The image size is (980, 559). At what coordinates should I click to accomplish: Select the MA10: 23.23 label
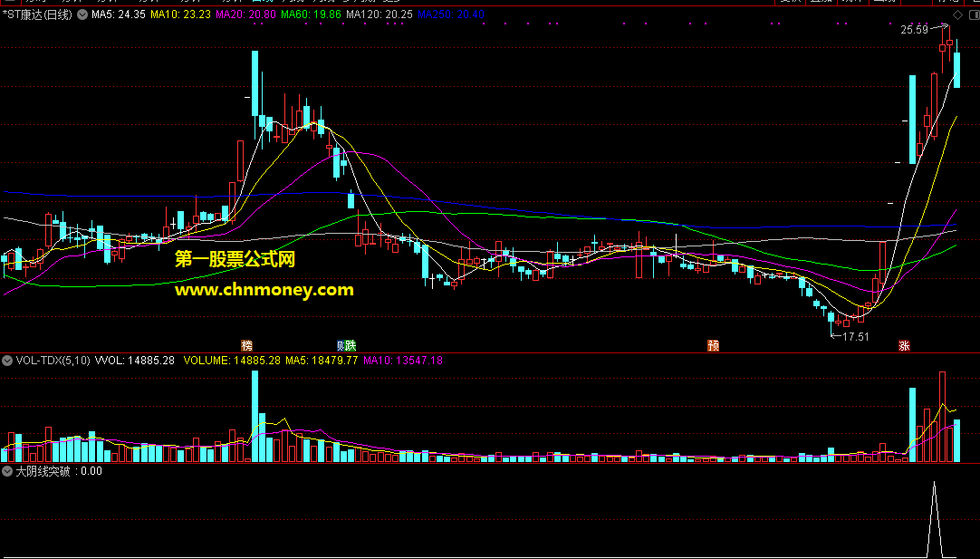pos(180,14)
